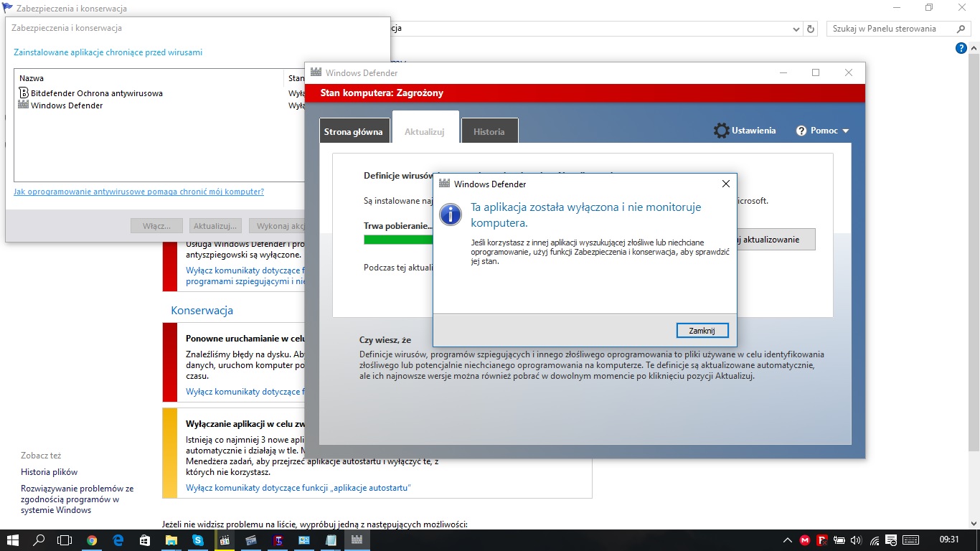Switch to Notepad in the taskbar
The height and width of the screenshot is (551, 980).
(331, 540)
